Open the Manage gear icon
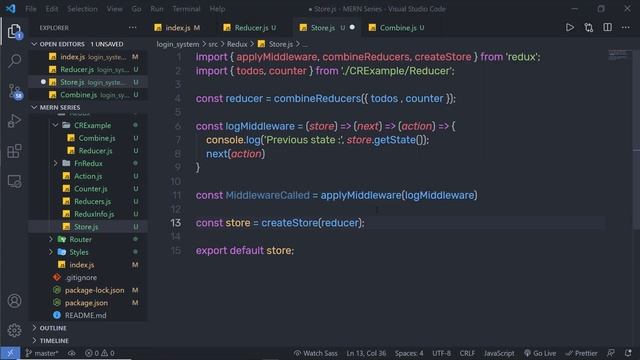 [x=14, y=330]
